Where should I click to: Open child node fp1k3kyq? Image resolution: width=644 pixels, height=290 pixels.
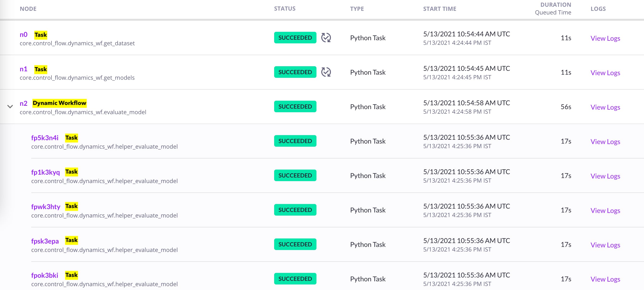[45, 172]
